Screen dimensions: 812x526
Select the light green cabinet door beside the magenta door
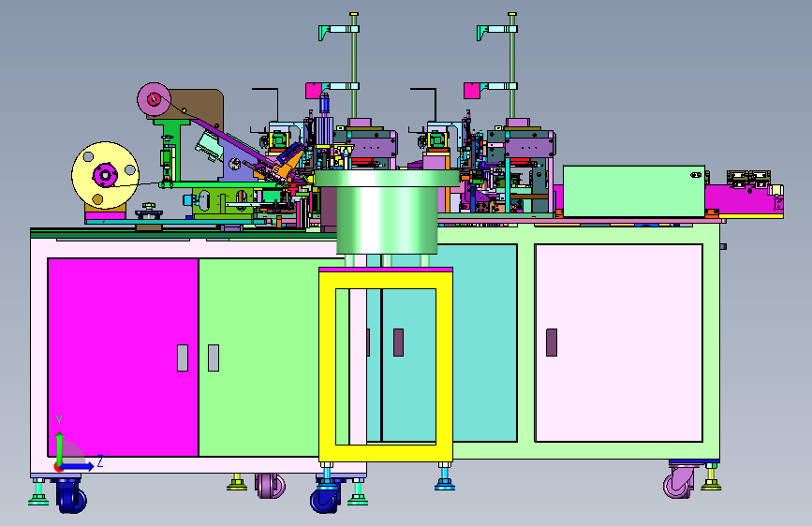coord(258,358)
